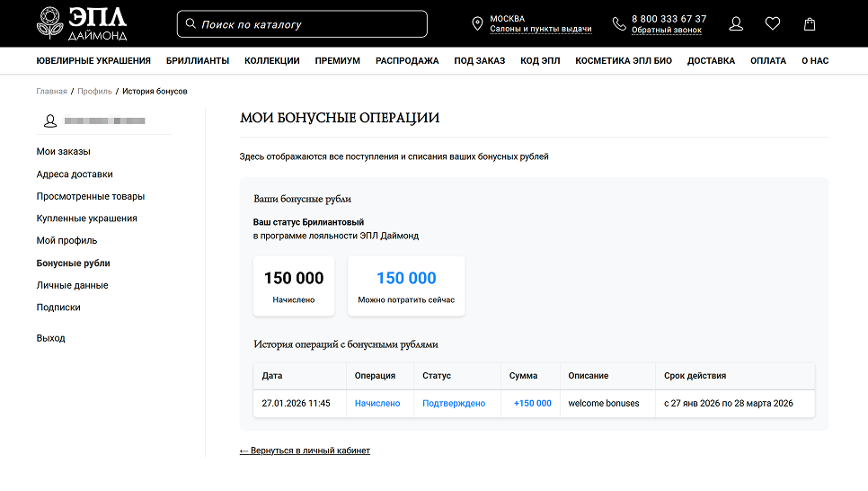
Task: Open the ДОСТАВКА menu item
Action: [711, 61]
